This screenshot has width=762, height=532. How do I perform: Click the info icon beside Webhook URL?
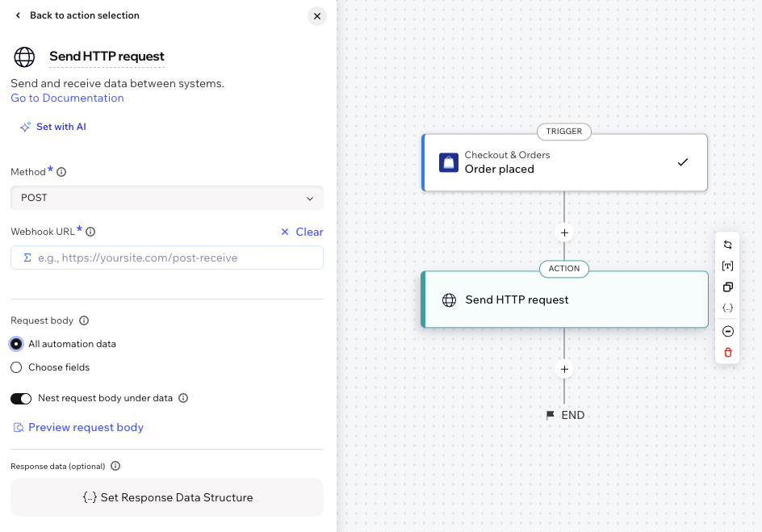pyautogui.click(x=90, y=232)
